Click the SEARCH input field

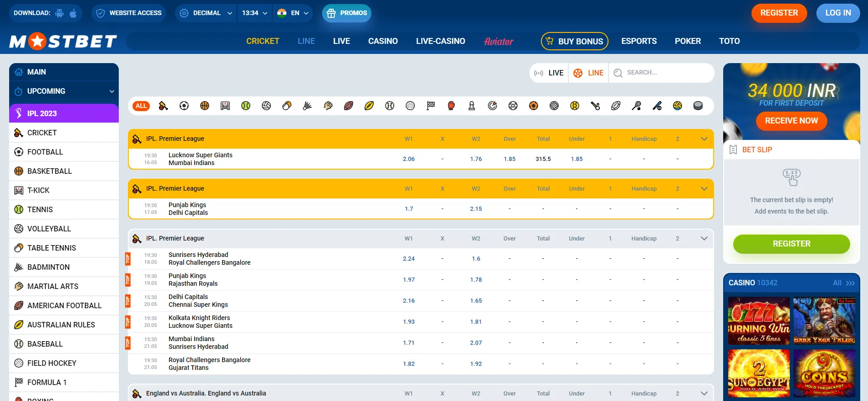pos(662,73)
